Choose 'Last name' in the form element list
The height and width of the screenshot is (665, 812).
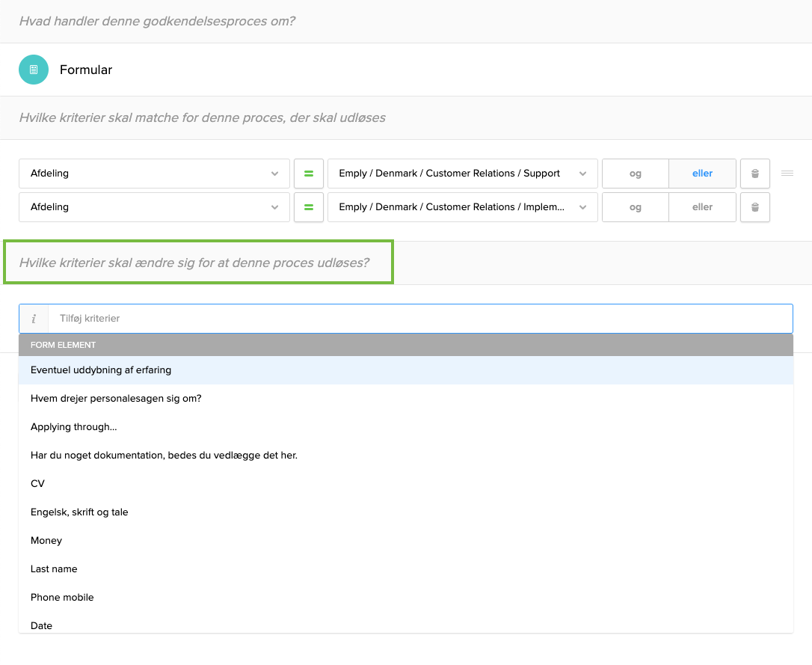coord(54,569)
